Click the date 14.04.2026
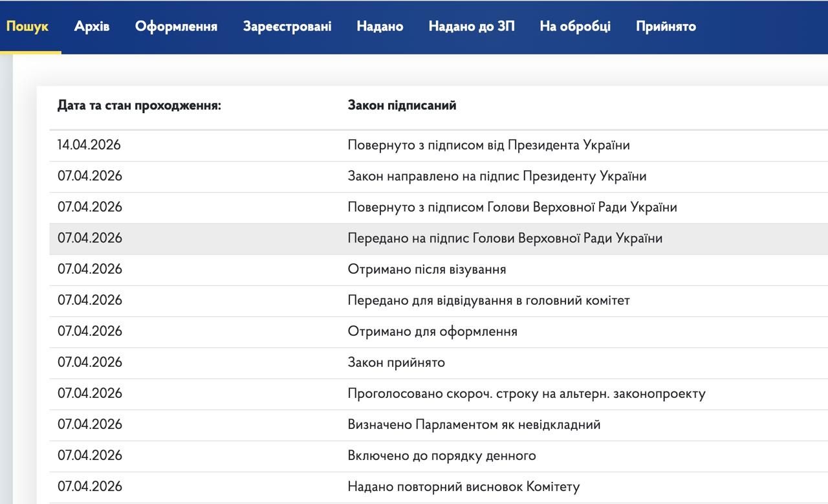This screenshot has width=828, height=504. click(89, 145)
